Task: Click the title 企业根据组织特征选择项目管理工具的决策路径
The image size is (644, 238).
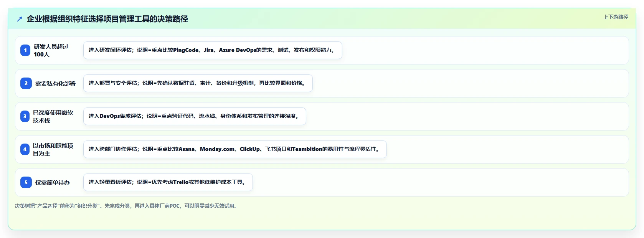Action: [x=107, y=19]
